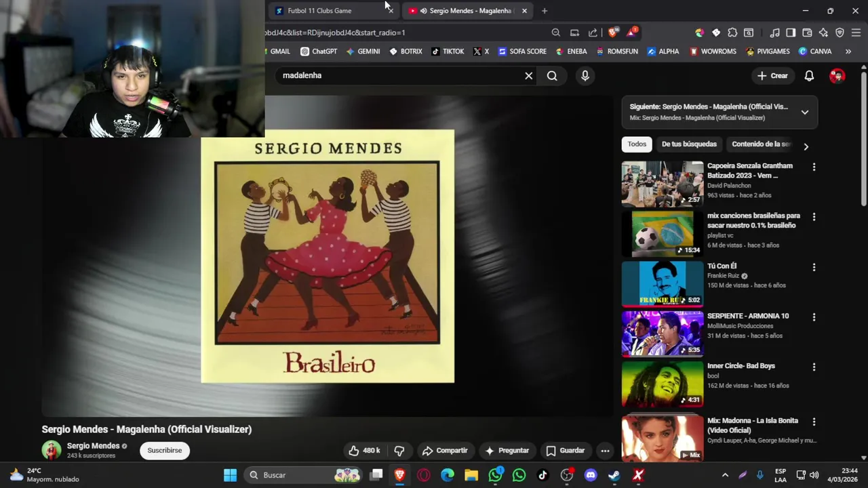Open the taskbar volume speaker icon
This screenshot has width=868, height=488.
click(814, 475)
